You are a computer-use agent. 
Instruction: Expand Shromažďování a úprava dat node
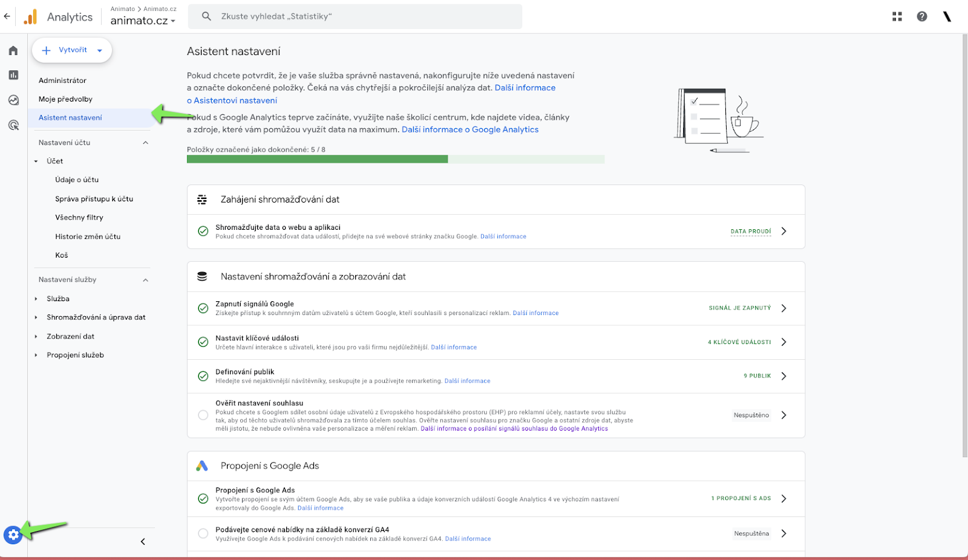point(36,317)
